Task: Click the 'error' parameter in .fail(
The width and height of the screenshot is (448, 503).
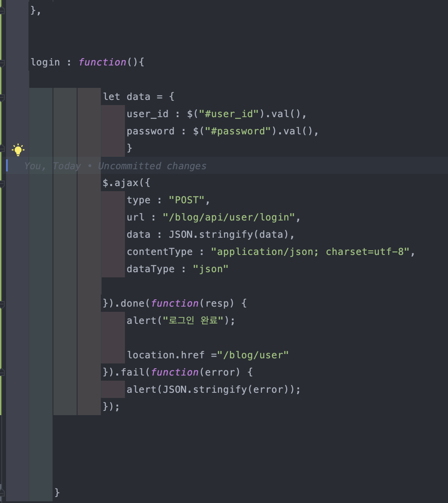Action: tap(220, 373)
